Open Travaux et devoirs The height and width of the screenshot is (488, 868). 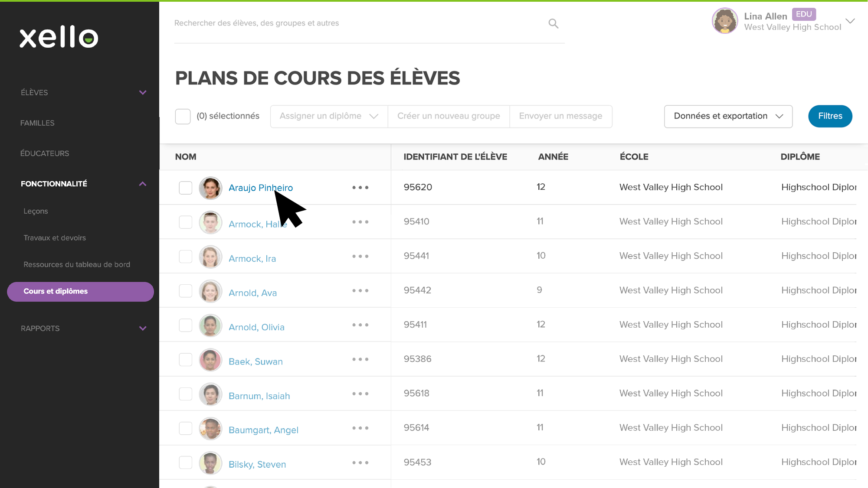(x=55, y=238)
